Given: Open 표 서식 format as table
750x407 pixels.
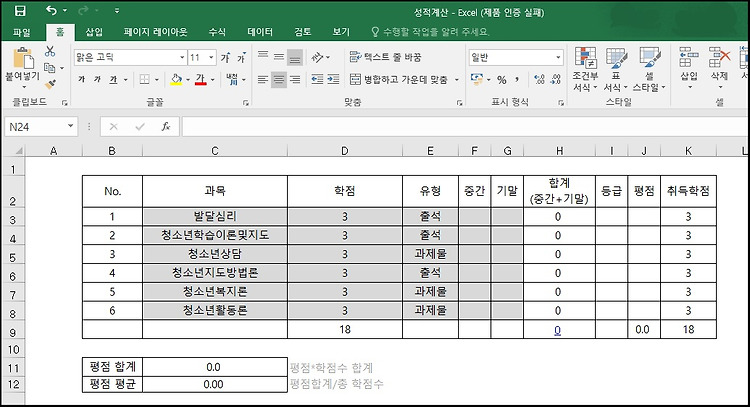Looking at the screenshot, I should [x=616, y=70].
